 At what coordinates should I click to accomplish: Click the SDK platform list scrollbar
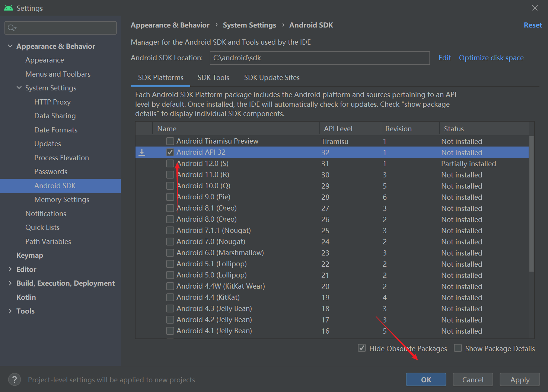click(531, 204)
